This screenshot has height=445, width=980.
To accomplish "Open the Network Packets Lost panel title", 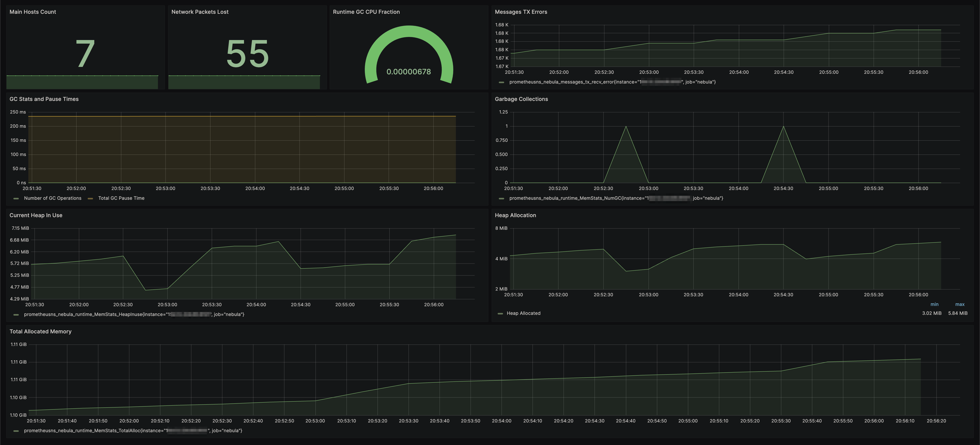I will click(200, 12).
